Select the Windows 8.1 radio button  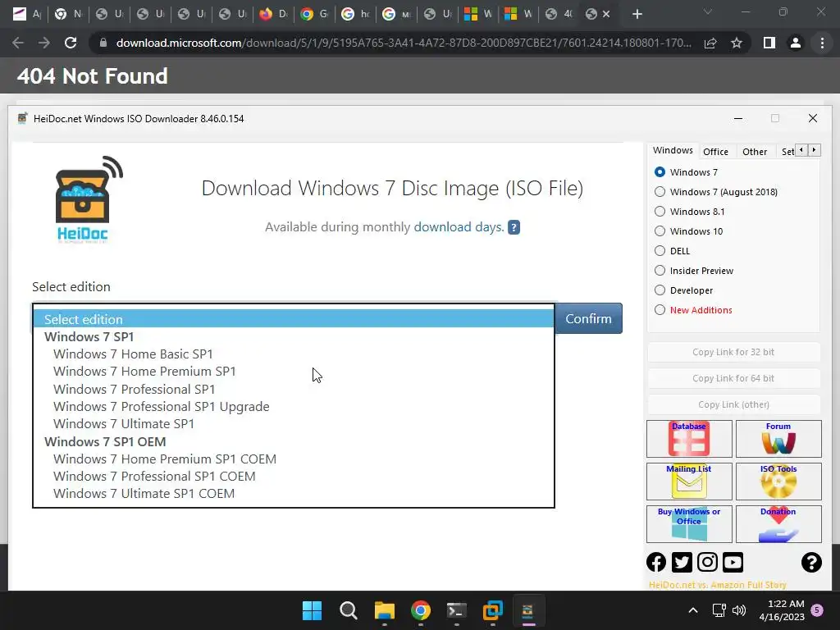coord(660,212)
